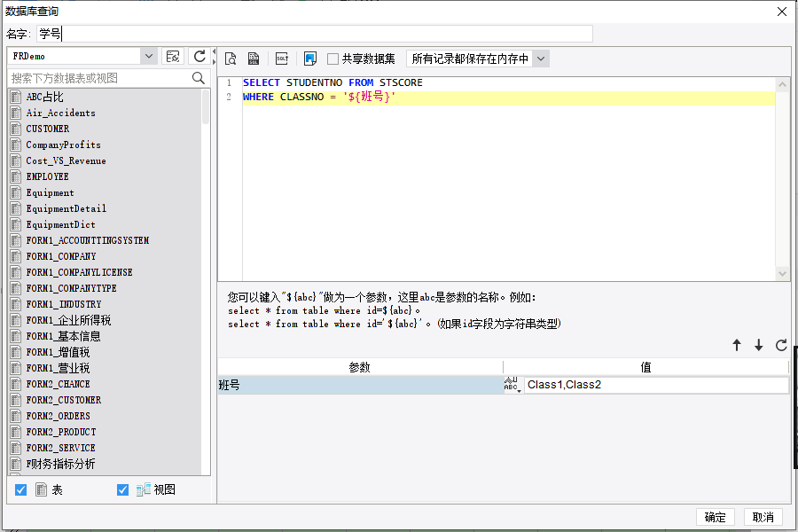Click the Class1,Class2 value field
Image resolution: width=798 pixels, height=532 pixels.
point(656,385)
